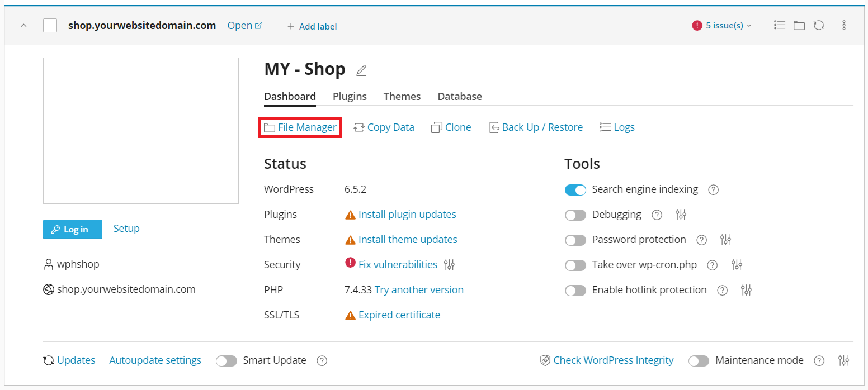Enable the Debugging toggle
The image size is (868, 390).
[575, 215]
